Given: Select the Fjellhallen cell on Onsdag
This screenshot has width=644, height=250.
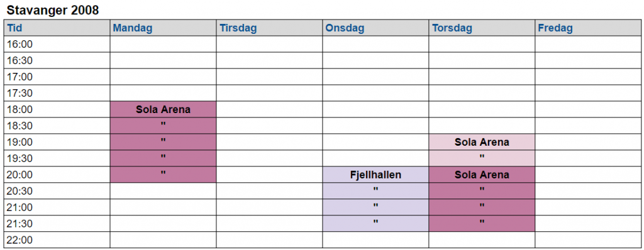Looking at the screenshot, I should click(375, 175).
